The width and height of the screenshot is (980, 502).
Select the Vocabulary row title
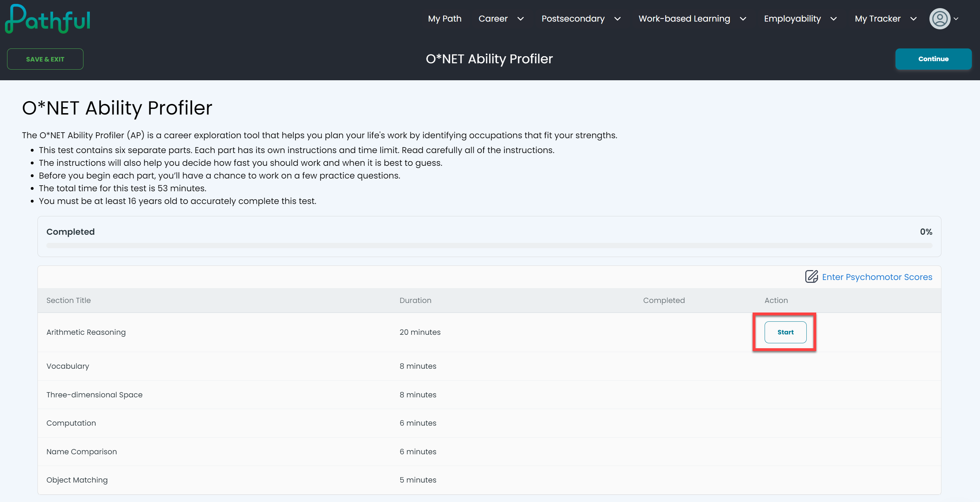click(68, 366)
